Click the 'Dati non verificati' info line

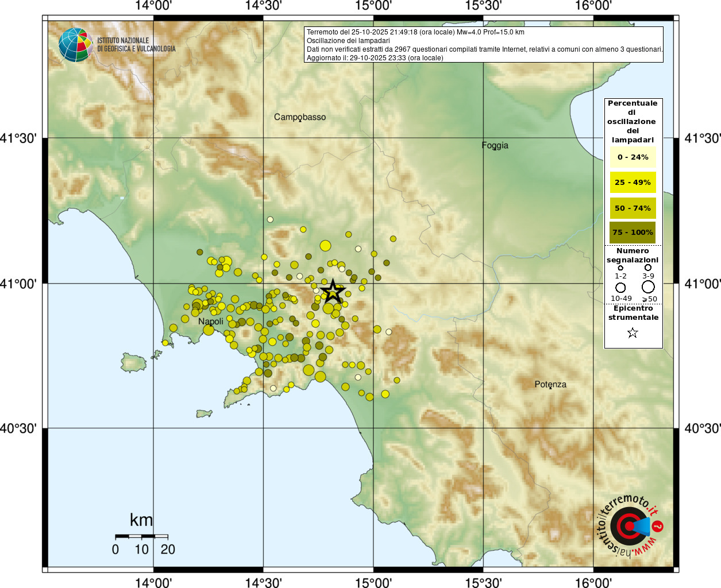484,49
